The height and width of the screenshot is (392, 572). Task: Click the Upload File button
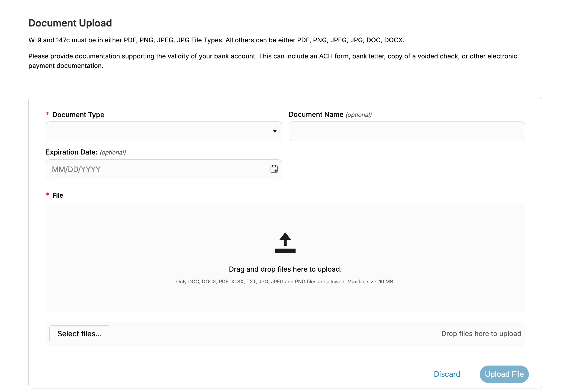tap(504, 374)
